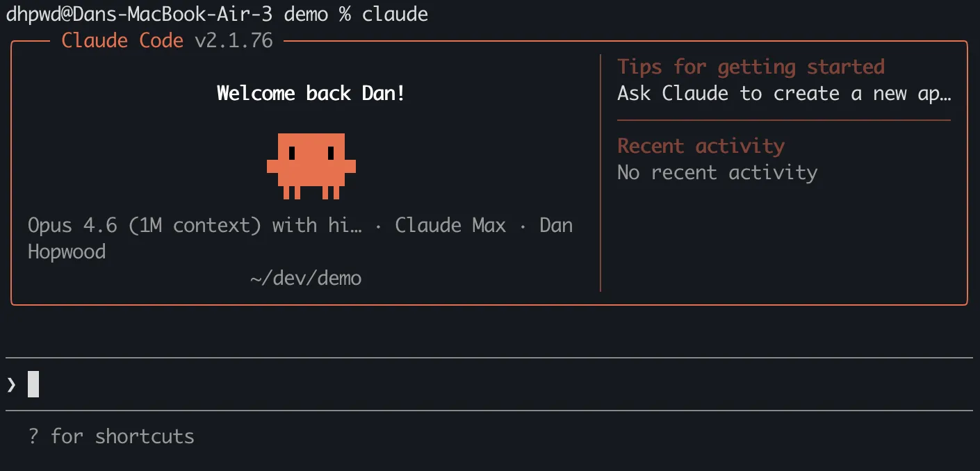Click the Claude Max plan label
Image resolution: width=980 pixels, height=471 pixels.
(450, 225)
